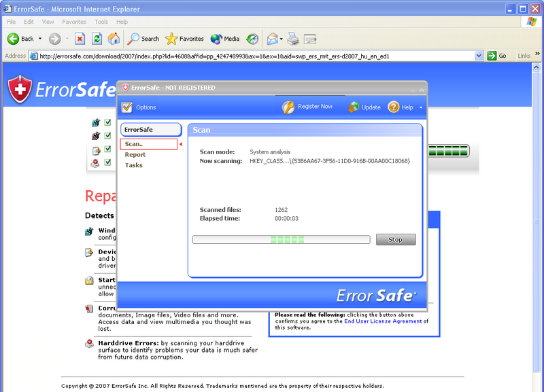
Task: Click the grey Forward arrow button
Action: [x=54, y=39]
